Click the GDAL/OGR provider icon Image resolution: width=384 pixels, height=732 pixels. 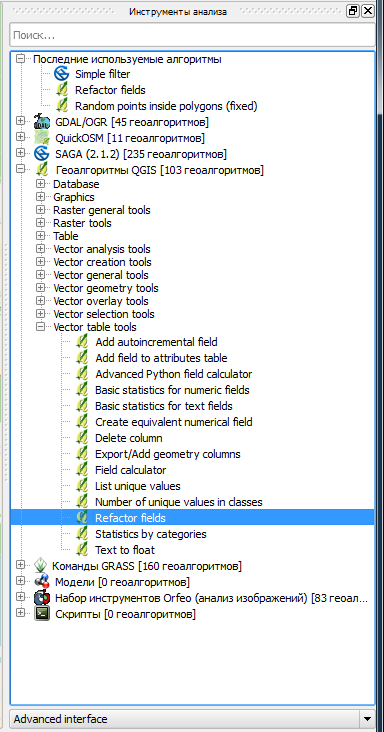(x=42, y=121)
